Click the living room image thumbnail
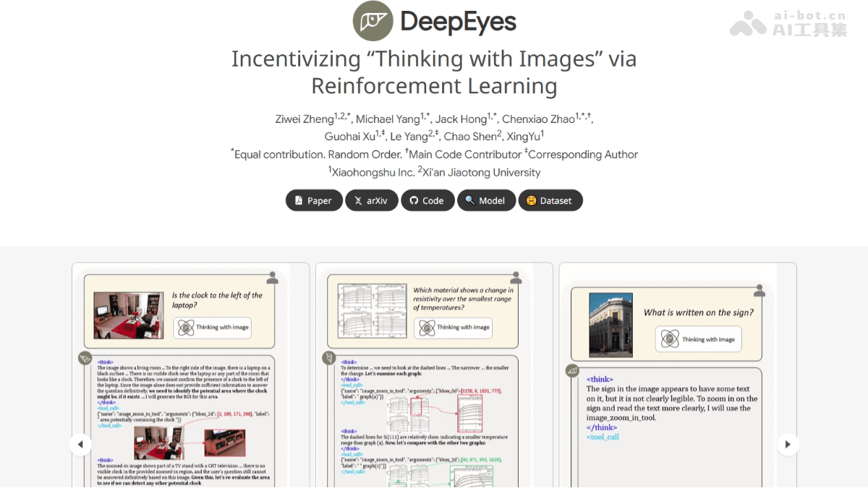 coord(127,314)
